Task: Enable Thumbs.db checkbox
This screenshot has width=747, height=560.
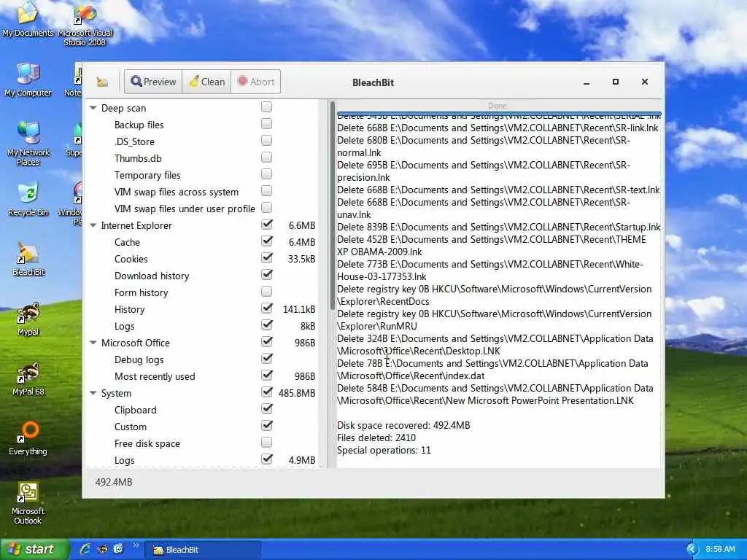Action: [x=267, y=157]
